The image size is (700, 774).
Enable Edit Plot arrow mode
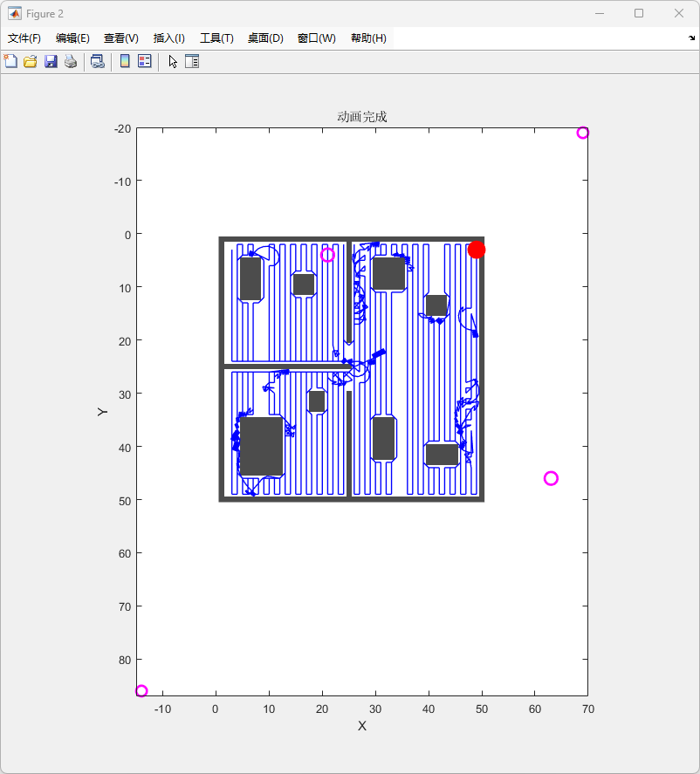tap(173, 61)
